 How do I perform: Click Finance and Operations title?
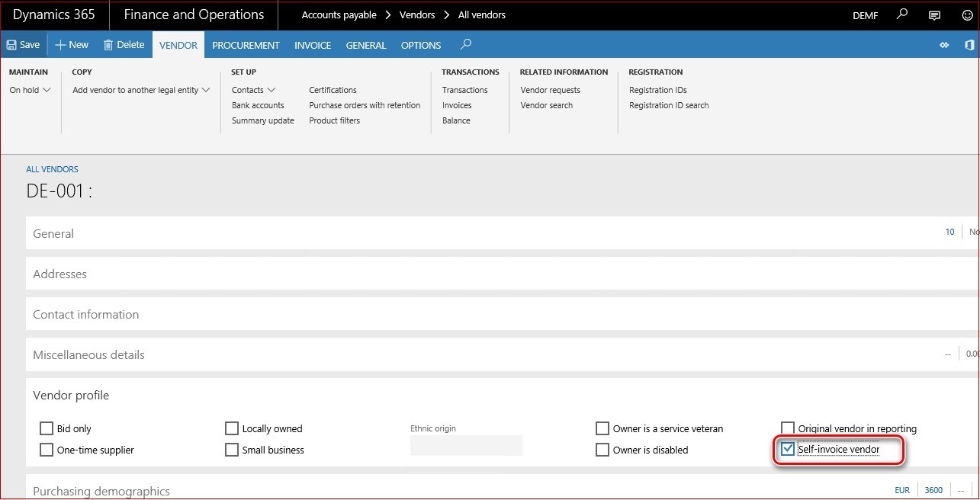[x=194, y=14]
